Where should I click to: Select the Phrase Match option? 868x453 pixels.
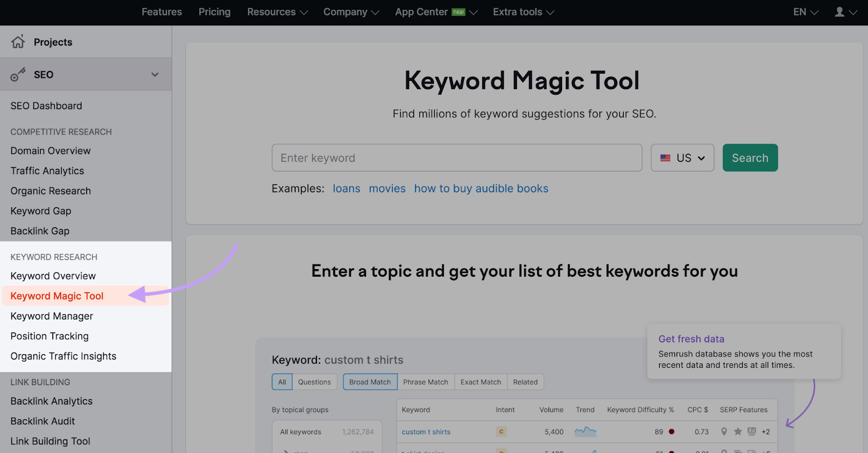(425, 382)
